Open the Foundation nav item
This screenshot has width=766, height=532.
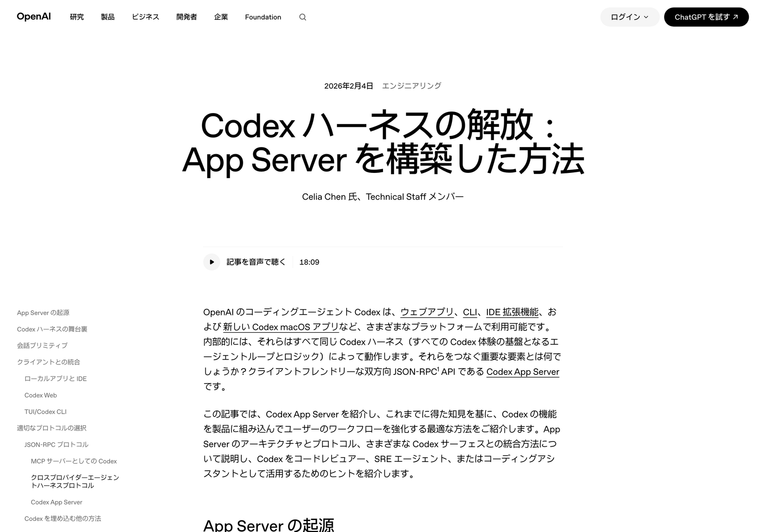[263, 17]
